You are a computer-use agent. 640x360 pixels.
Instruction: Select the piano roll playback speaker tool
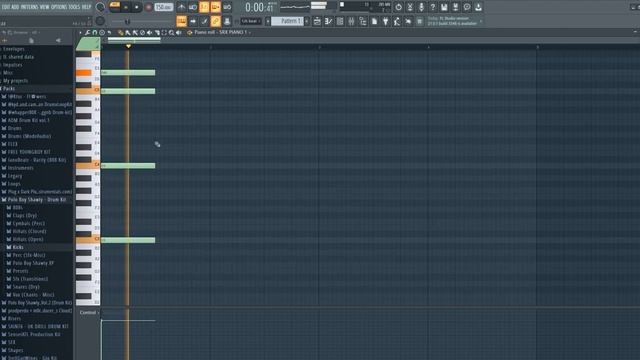pos(178,33)
